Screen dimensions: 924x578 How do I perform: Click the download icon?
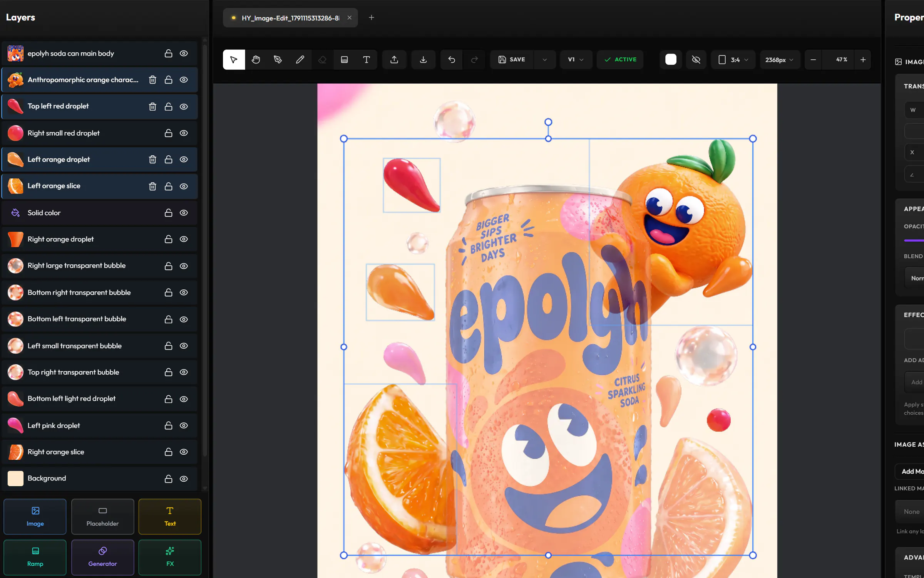(x=423, y=60)
